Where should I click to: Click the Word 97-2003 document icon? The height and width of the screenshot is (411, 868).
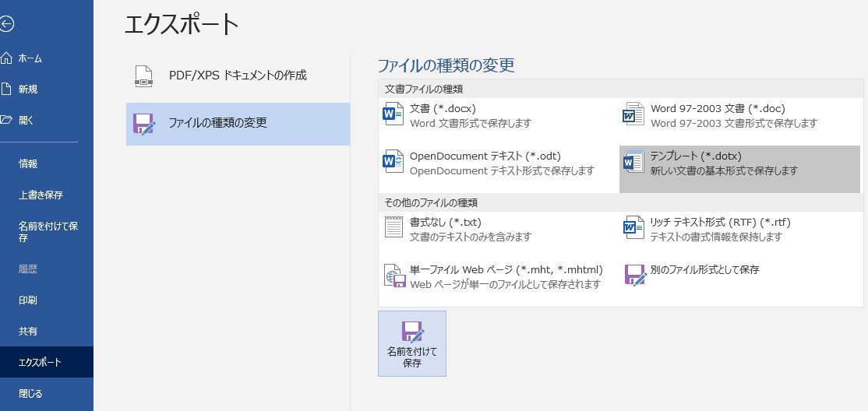(633, 114)
